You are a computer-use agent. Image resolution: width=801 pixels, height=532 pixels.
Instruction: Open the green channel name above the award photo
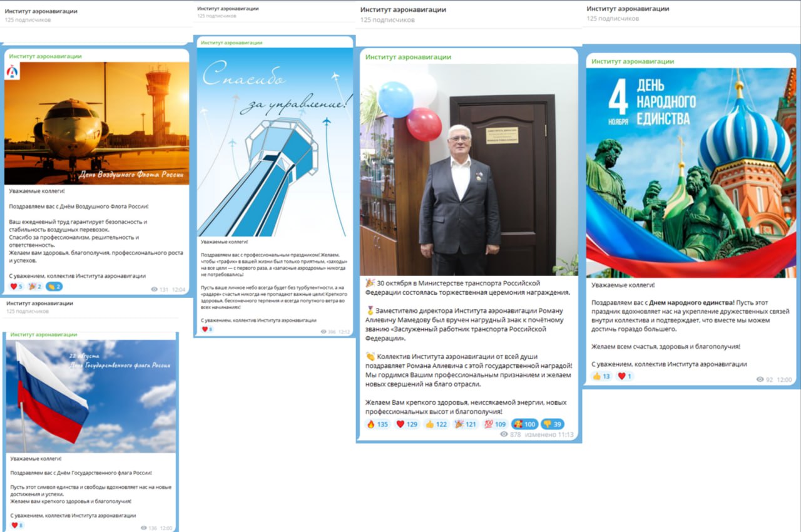(408, 57)
